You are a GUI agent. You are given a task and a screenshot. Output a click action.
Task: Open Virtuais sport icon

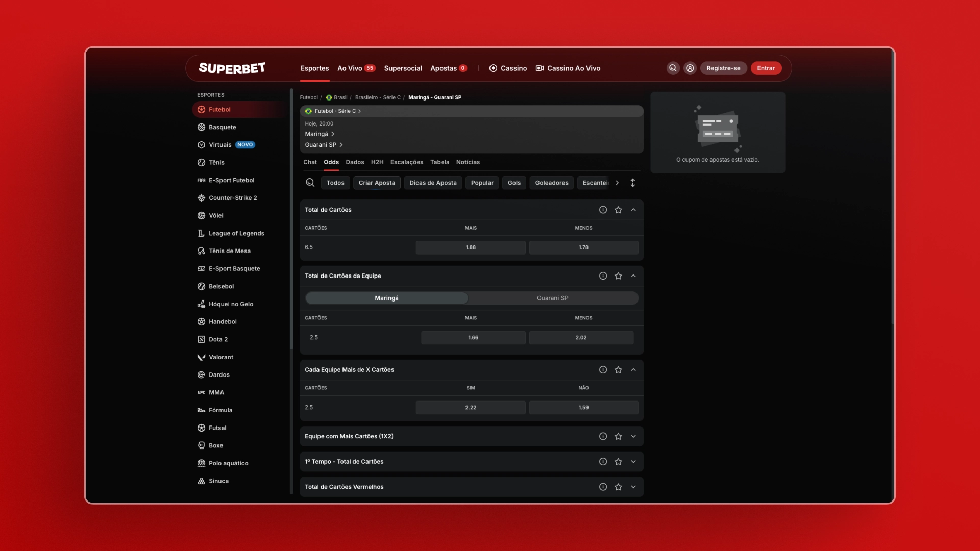click(201, 145)
